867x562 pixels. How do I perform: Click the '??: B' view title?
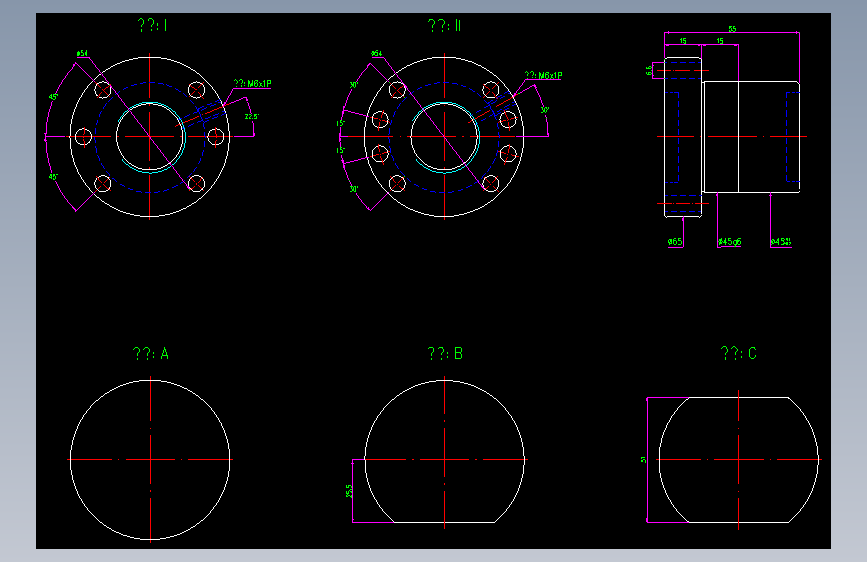(x=445, y=353)
